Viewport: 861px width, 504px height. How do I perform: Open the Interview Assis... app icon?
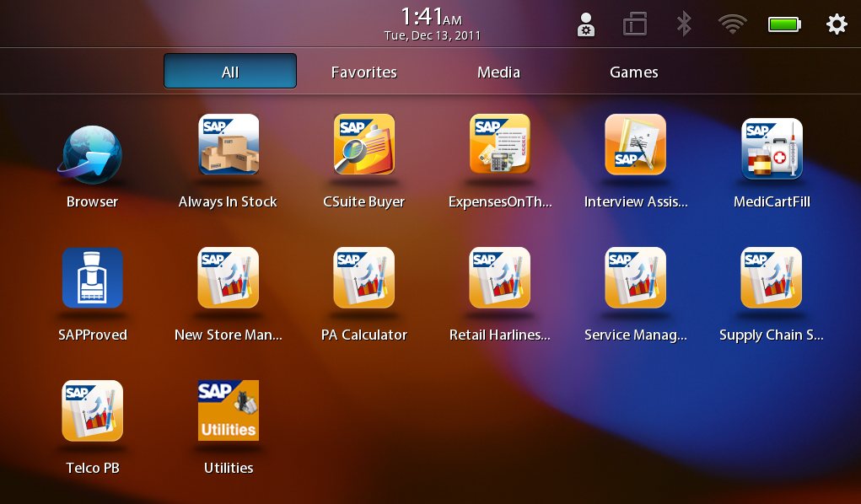[635, 144]
